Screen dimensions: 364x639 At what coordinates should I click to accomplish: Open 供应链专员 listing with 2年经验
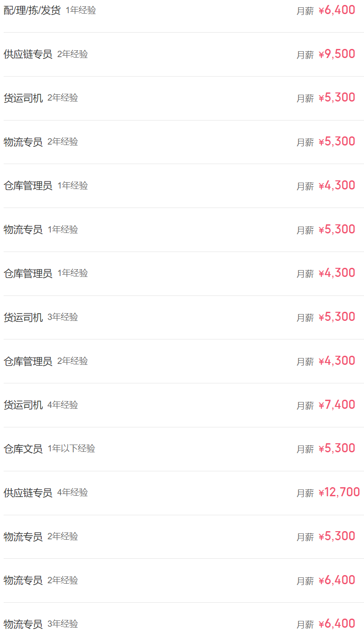tap(28, 54)
